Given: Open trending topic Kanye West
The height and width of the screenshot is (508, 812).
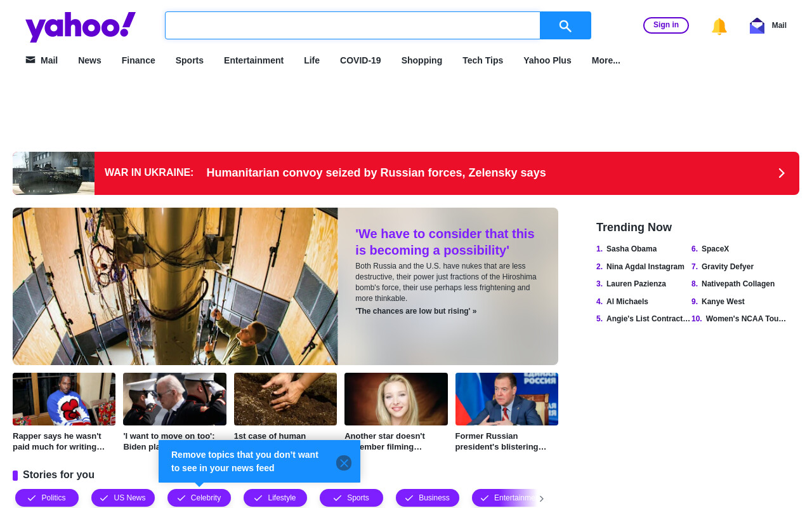Looking at the screenshot, I should 723,302.
